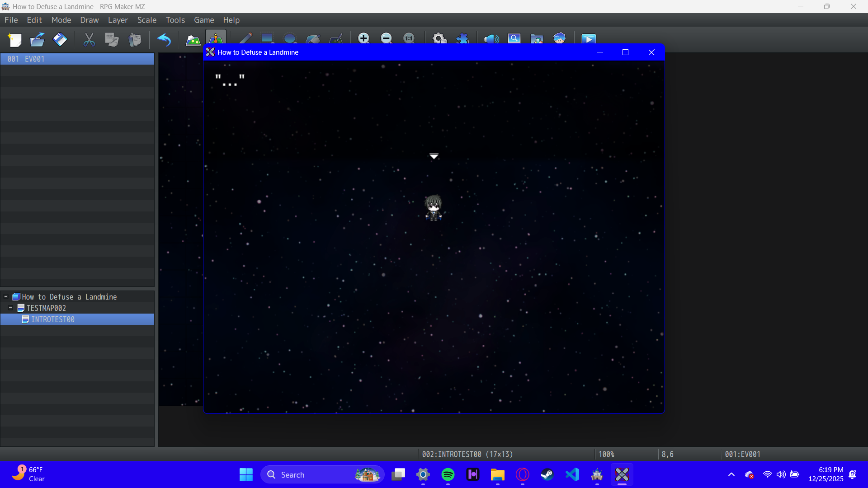Click the New Project icon
868x488 pixels.
click(x=15, y=40)
